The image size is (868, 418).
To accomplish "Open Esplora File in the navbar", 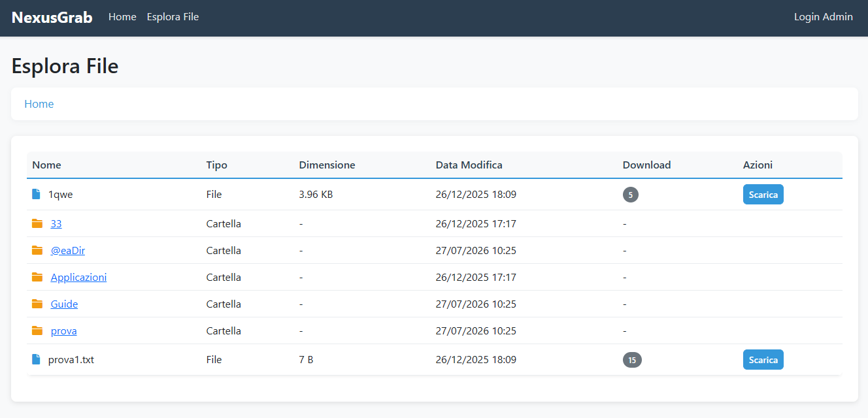I will (173, 17).
